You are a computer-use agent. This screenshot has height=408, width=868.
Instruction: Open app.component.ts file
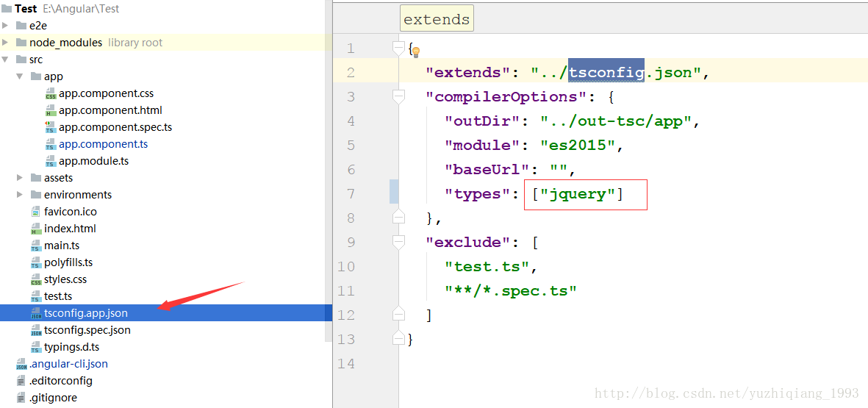point(103,144)
